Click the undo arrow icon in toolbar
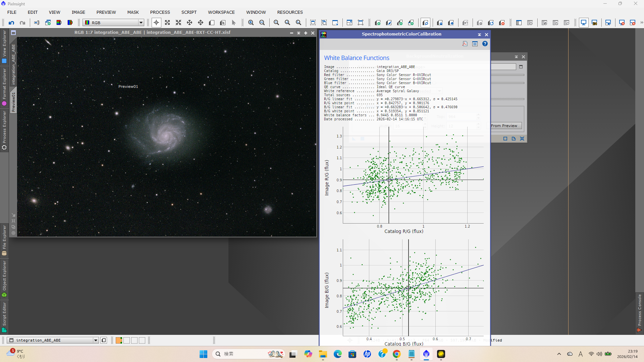This screenshot has height=362, width=644. pyautogui.click(x=11, y=23)
